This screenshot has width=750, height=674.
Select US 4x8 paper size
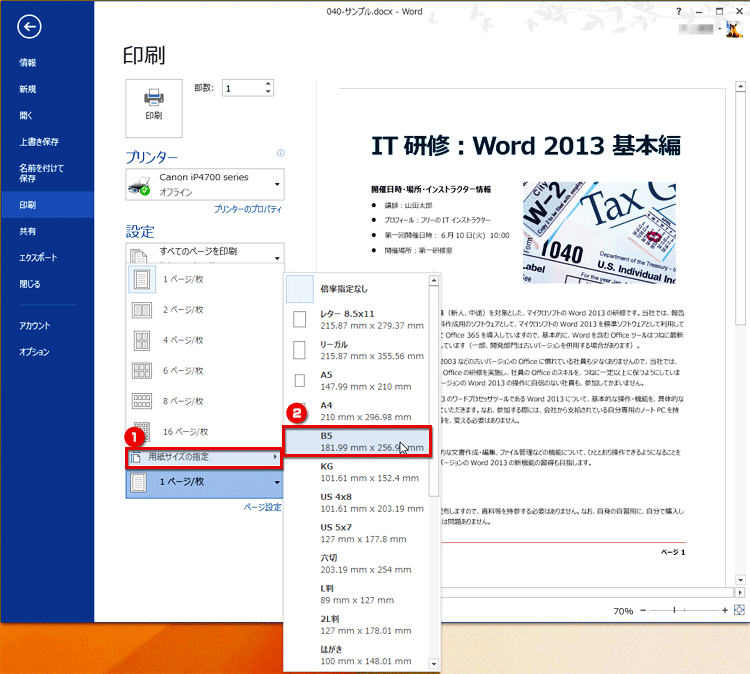pos(357,503)
